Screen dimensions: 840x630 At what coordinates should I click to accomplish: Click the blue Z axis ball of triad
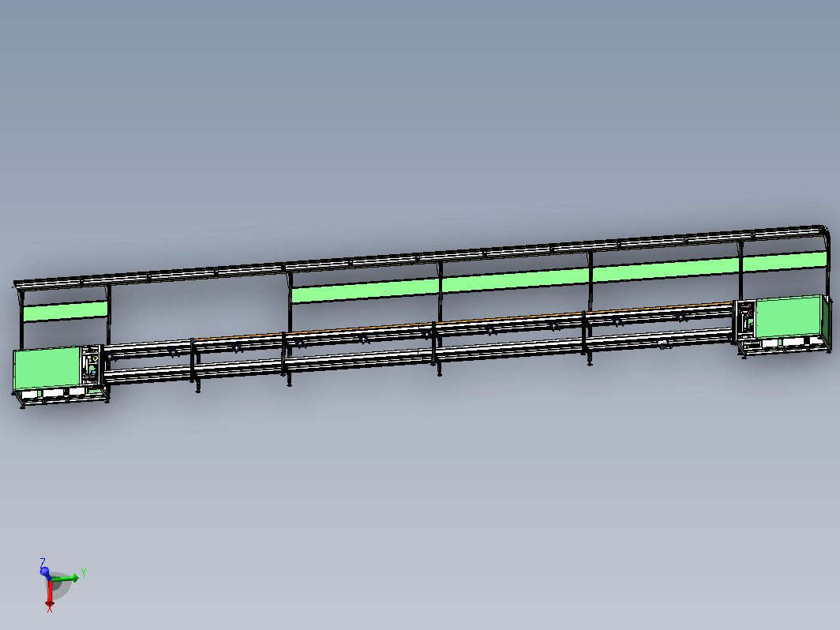click(x=44, y=572)
